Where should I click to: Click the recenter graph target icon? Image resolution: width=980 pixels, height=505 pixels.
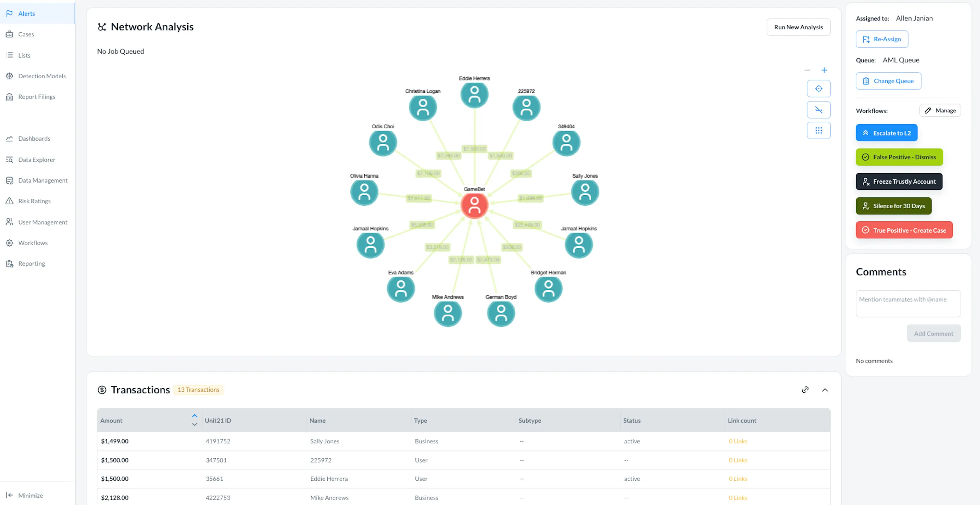point(818,89)
